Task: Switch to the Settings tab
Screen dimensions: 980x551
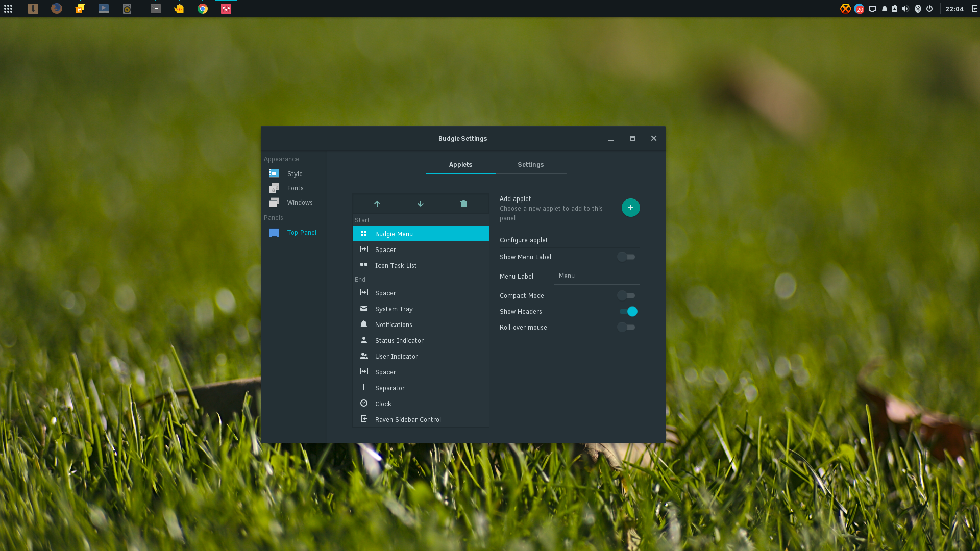Action: pos(531,165)
